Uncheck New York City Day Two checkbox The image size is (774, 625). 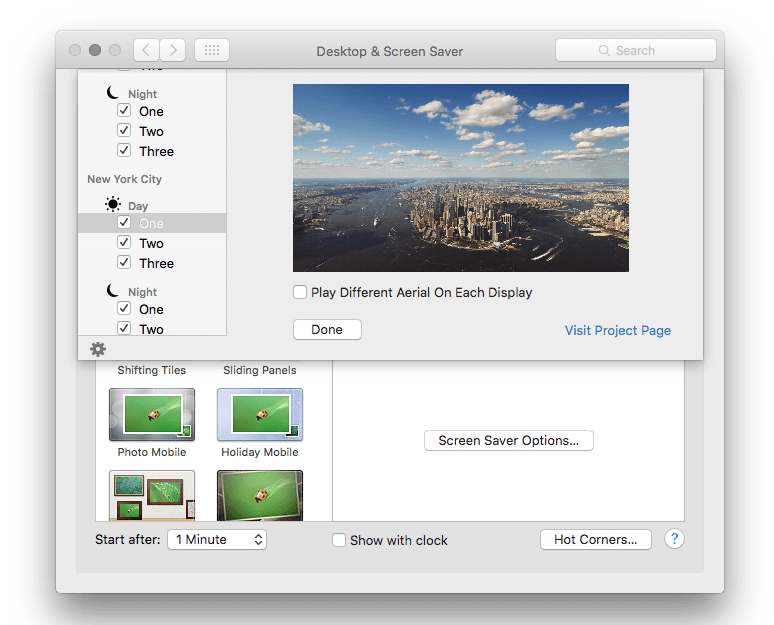pyautogui.click(x=124, y=242)
